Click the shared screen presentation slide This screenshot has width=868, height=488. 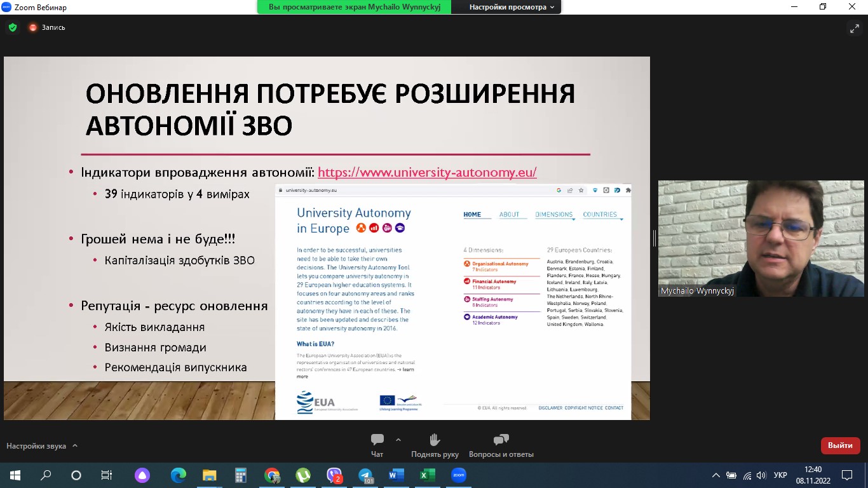tap(327, 238)
